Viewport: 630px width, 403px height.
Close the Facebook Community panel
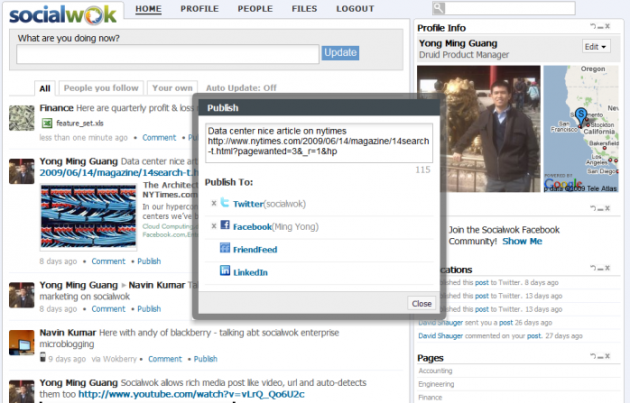click(x=608, y=208)
